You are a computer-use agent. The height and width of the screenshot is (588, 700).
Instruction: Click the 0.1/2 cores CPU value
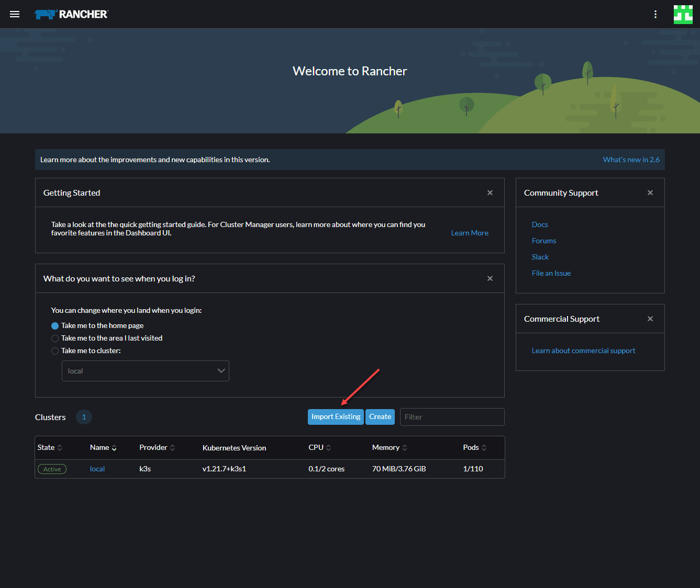coord(327,469)
